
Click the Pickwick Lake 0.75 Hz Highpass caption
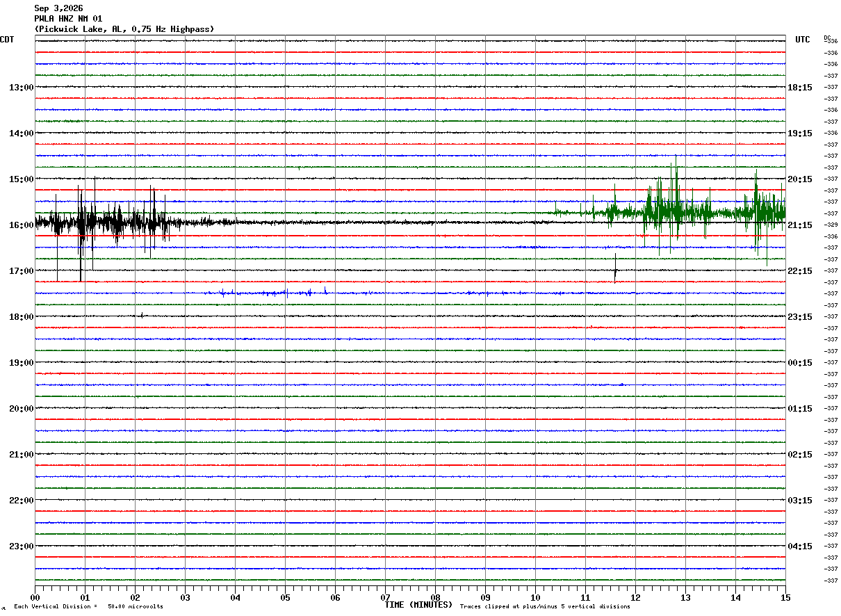click(x=124, y=29)
